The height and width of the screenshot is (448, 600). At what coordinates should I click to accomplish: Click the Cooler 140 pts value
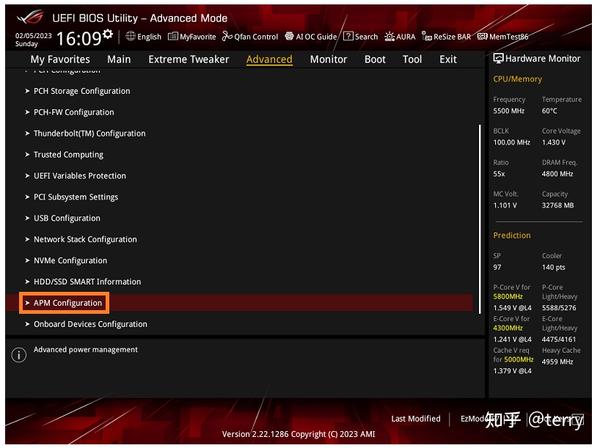(x=553, y=267)
